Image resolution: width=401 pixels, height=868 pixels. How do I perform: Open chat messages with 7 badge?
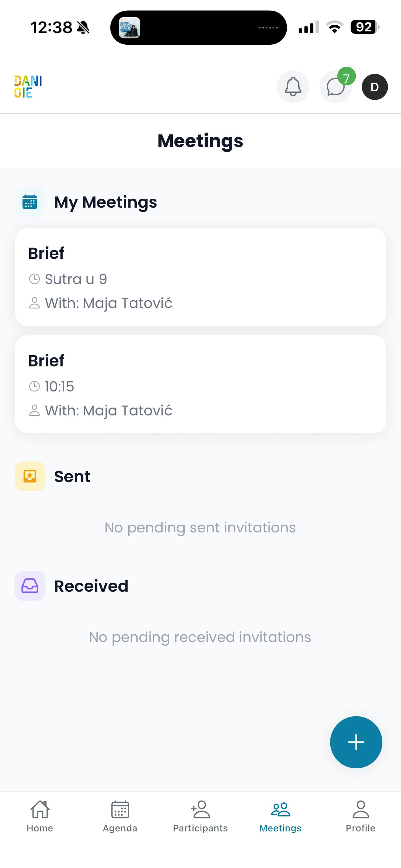(x=336, y=87)
